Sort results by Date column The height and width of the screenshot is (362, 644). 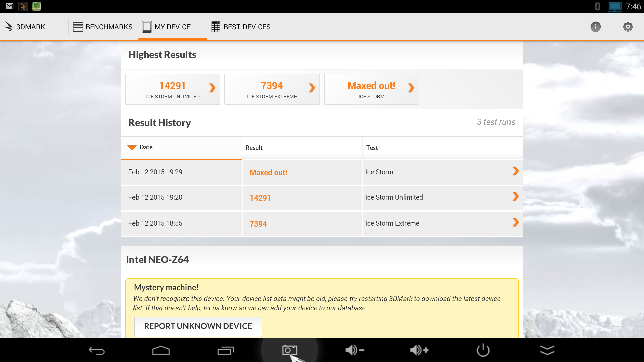click(181, 147)
